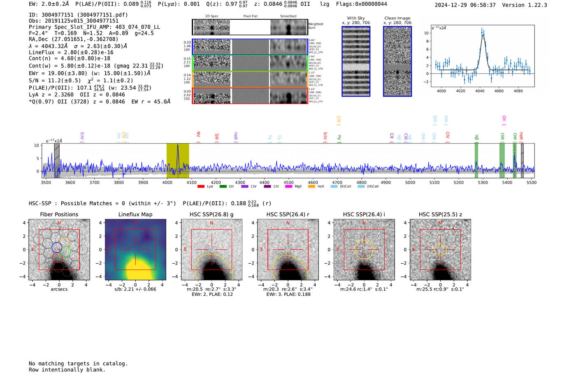Click the MgII magenta legend swatch
Screen dimensions: 576x392
(288, 186)
